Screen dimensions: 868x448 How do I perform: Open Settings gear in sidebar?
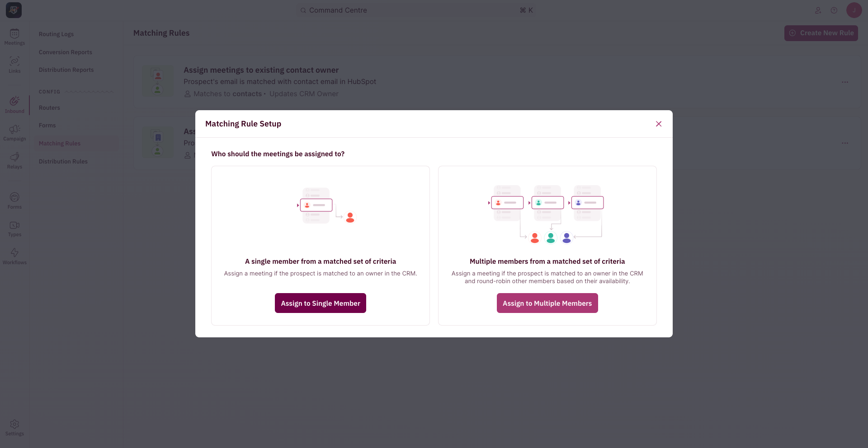(x=14, y=428)
